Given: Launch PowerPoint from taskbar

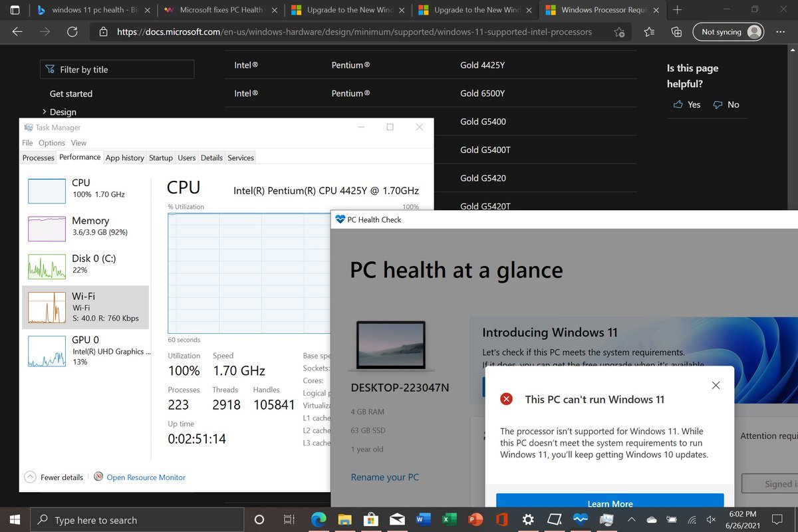Looking at the screenshot, I should pyautogui.click(x=475, y=519).
